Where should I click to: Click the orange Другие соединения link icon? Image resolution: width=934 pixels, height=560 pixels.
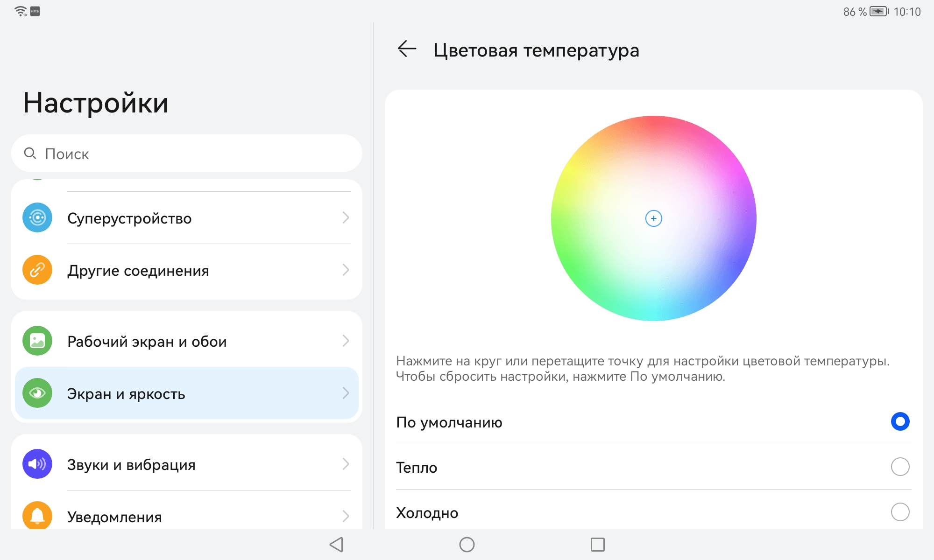coord(37,270)
